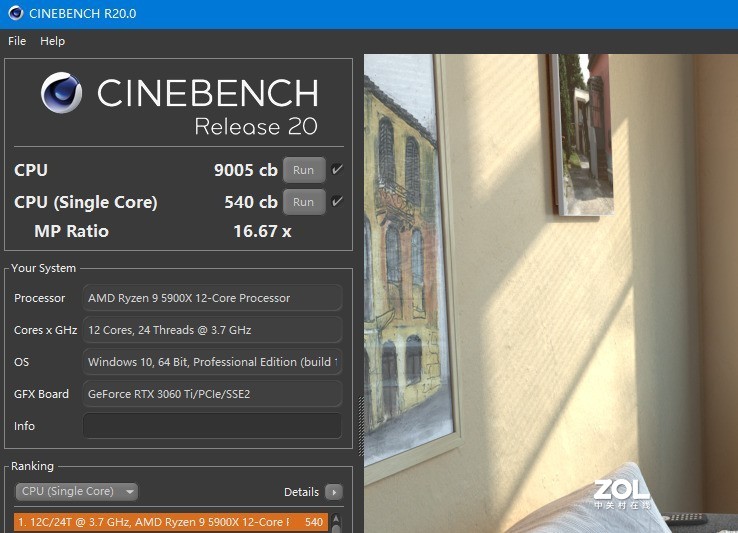
Task: Run the CPU (Single Core) benchmark
Action: [304, 202]
